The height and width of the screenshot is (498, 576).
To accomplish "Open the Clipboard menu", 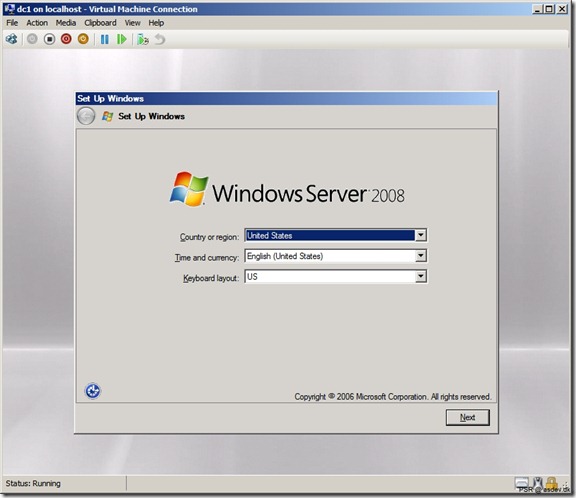I will [100, 23].
